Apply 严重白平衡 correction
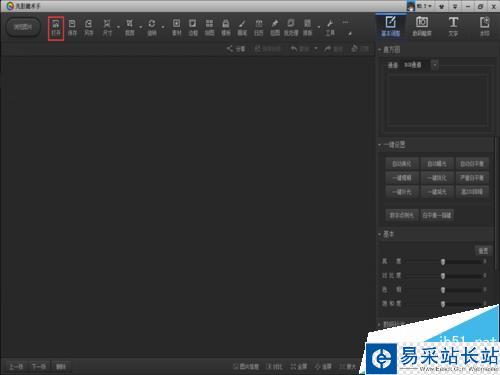The height and width of the screenshot is (375, 500). point(472,178)
